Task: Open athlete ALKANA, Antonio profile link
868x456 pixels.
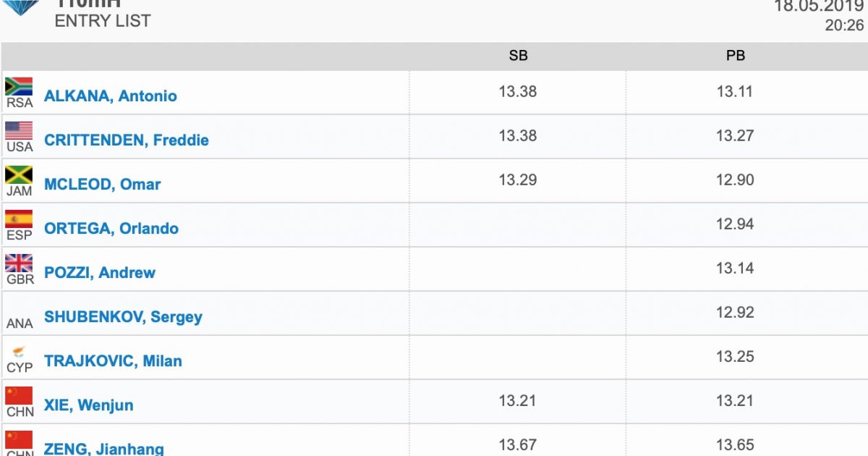Action: coord(110,96)
